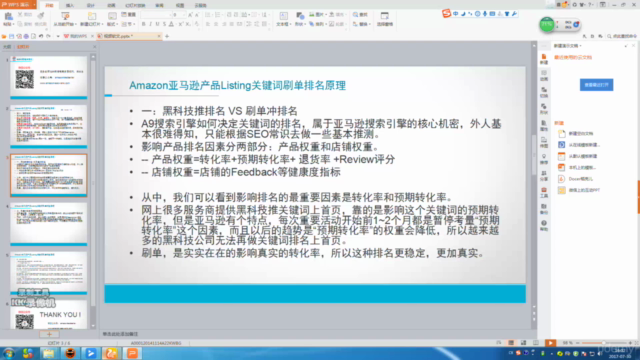This screenshot has height=360, width=640.
Task: Switch to the 幻灯片放映 (Slide Show) ribbon tab
Action: coord(135,5)
